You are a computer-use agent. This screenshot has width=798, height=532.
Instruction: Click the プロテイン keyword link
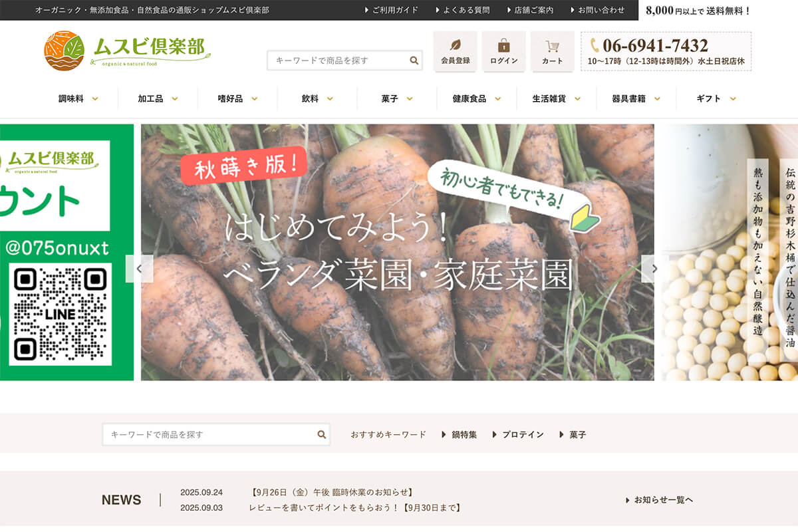coord(523,434)
